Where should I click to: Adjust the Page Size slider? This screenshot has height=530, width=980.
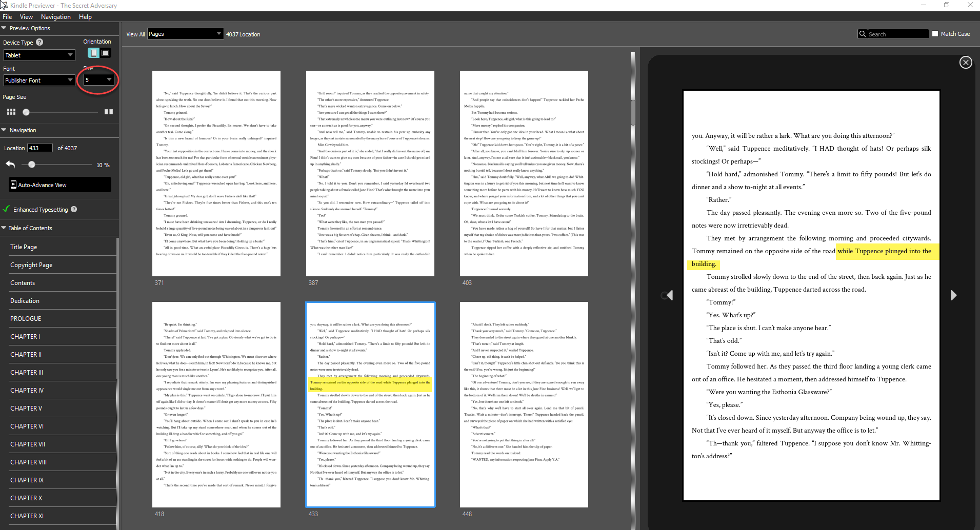pos(26,112)
